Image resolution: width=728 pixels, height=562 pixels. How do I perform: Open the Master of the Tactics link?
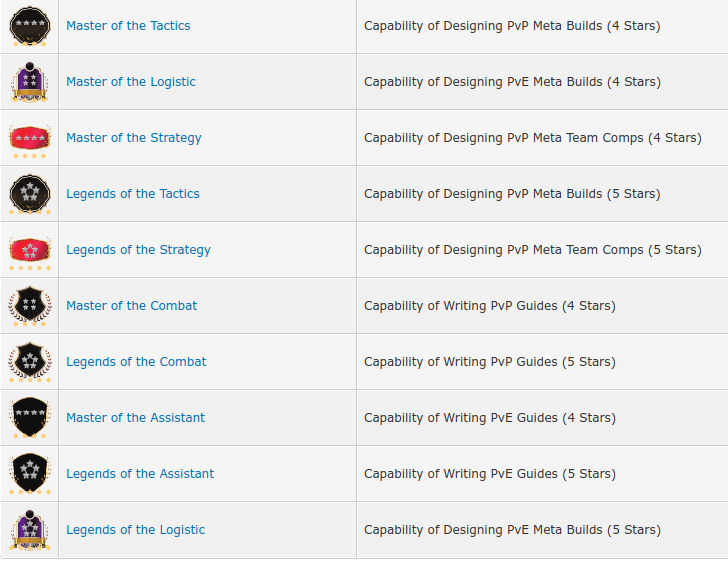coord(128,26)
